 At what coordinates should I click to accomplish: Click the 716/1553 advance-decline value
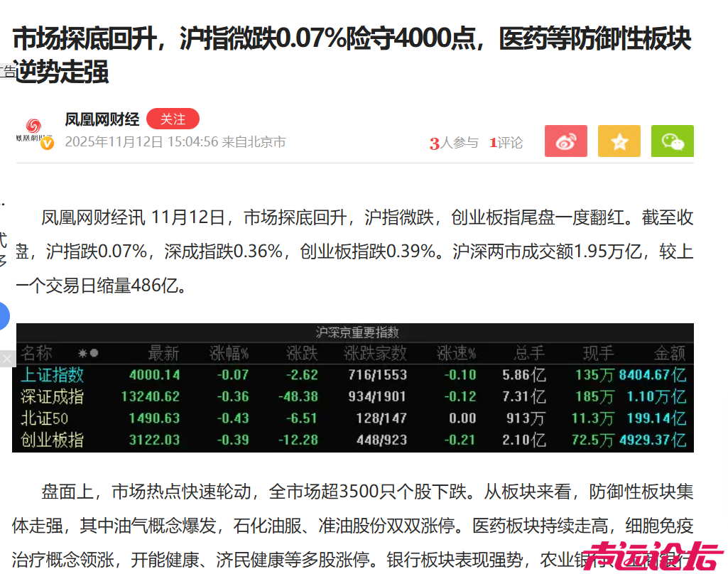377,375
